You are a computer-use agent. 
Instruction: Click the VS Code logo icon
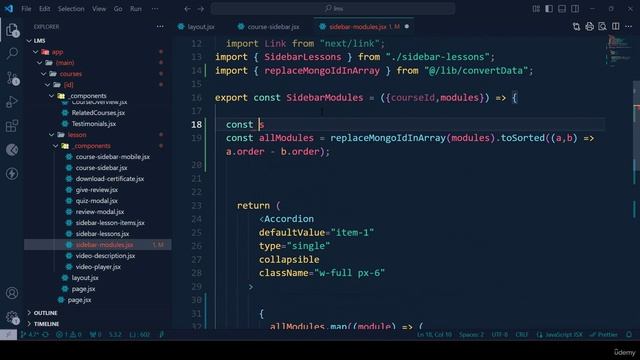point(9,9)
